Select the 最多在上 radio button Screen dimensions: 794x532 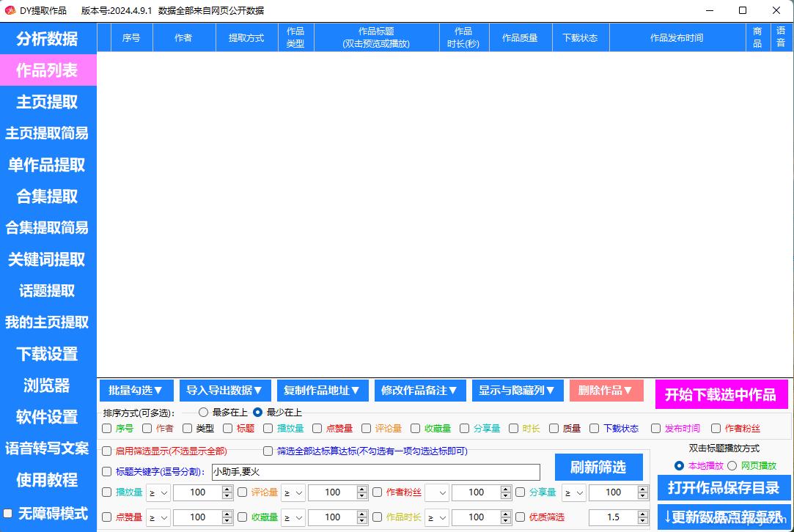204,413
